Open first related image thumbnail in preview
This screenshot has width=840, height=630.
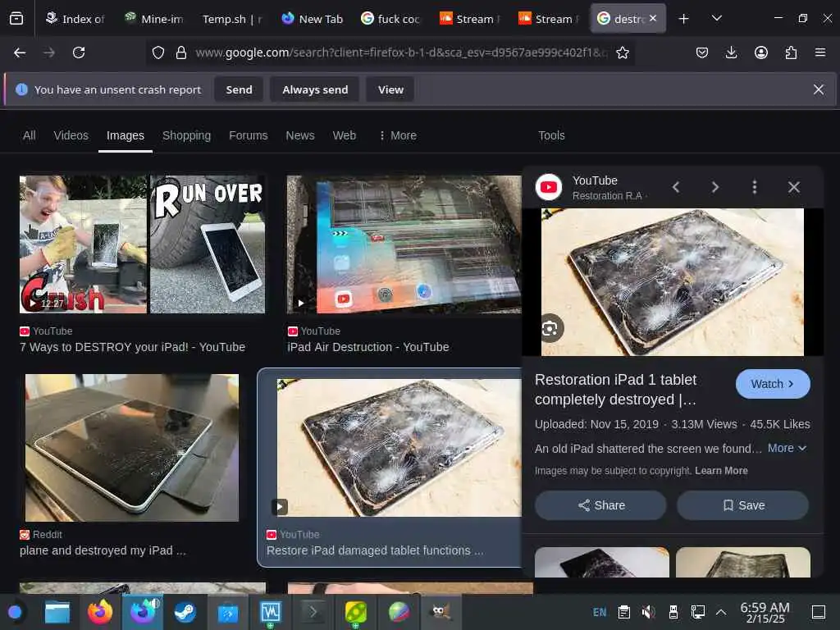tap(601, 562)
